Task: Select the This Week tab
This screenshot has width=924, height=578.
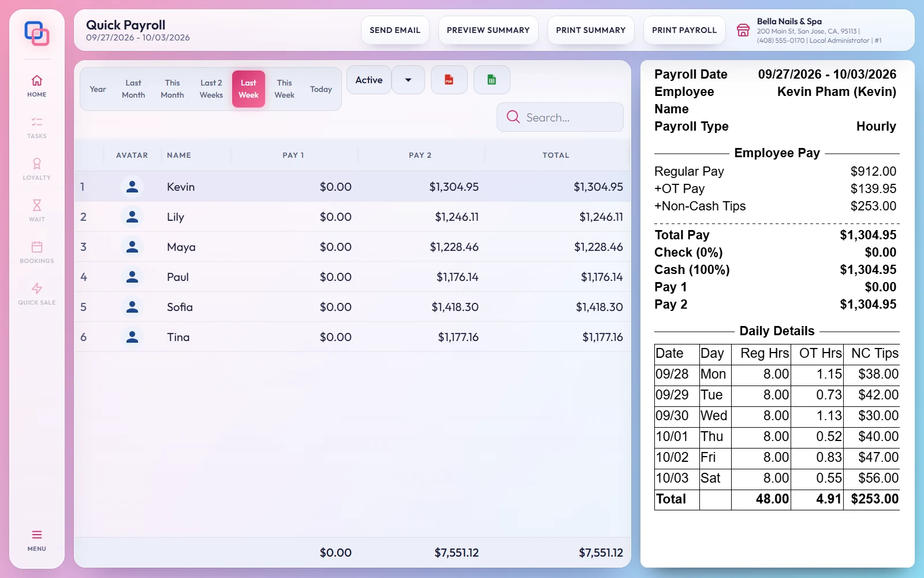Action: [x=284, y=89]
